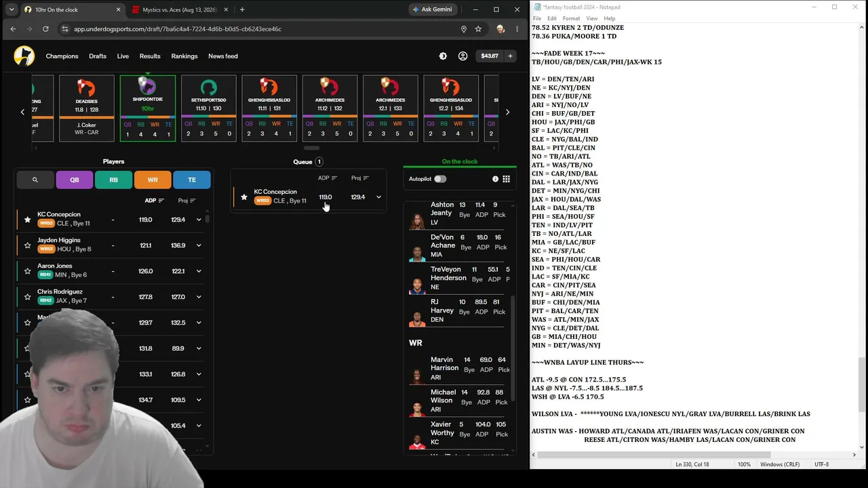This screenshot has width=868, height=488.
Task: Expand Jayden Higgins player details
Action: click(x=199, y=245)
